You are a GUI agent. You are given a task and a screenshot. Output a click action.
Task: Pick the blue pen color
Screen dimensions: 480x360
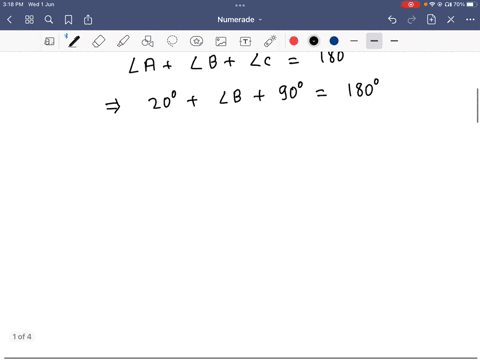coord(334,41)
